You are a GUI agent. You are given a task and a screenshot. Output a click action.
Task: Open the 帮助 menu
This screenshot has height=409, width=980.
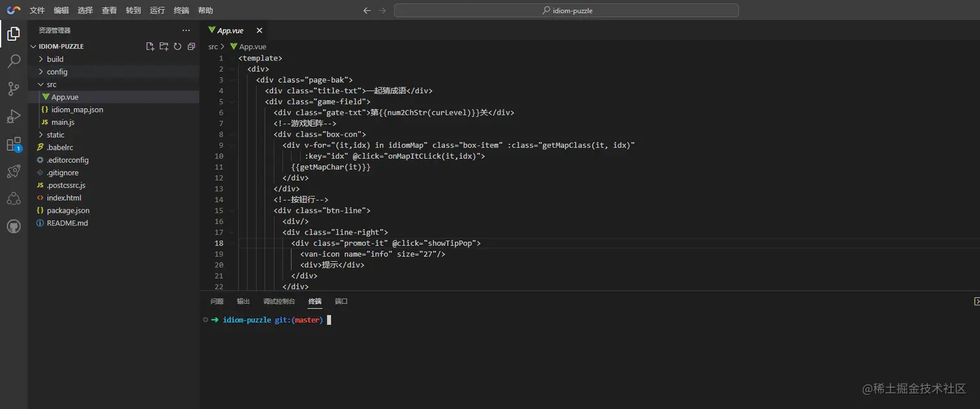(205, 10)
